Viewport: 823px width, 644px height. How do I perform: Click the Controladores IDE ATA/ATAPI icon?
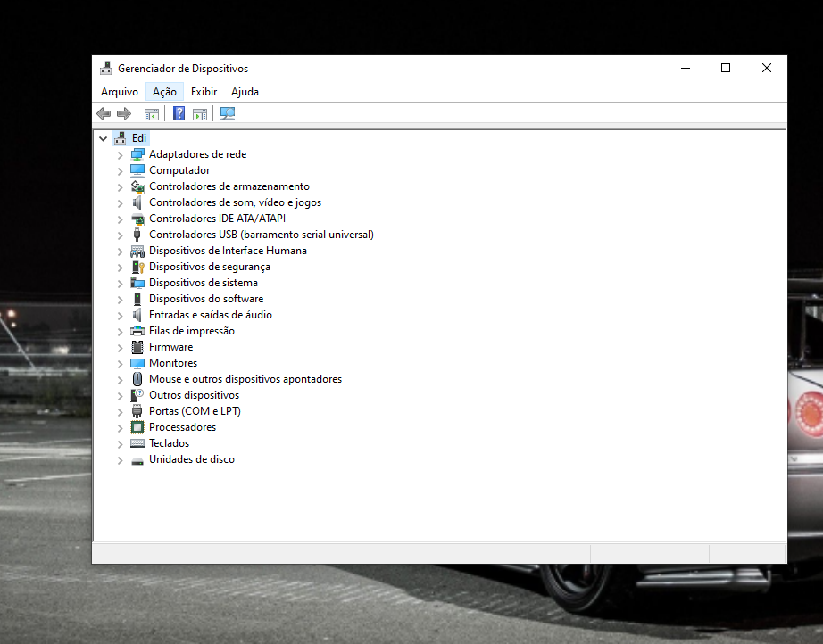(137, 219)
